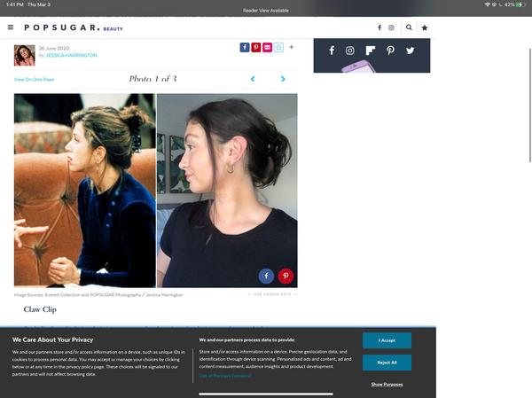The height and width of the screenshot is (398, 532).
Task: Go to previous photo arrow
Action: [253, 79]
